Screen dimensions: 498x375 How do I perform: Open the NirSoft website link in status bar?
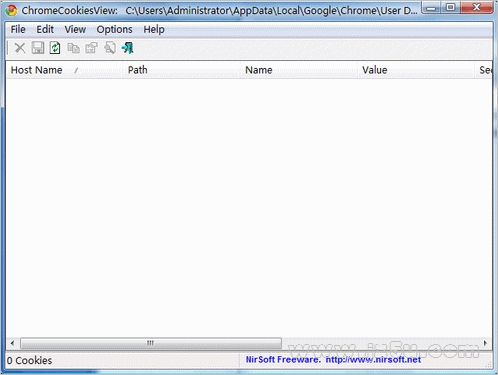(x=373, y=360)
